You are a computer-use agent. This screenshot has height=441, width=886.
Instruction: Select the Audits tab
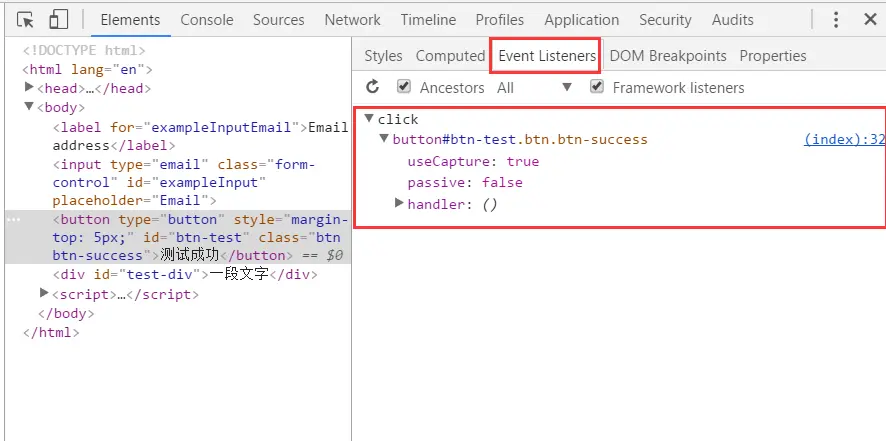[732, 20]
